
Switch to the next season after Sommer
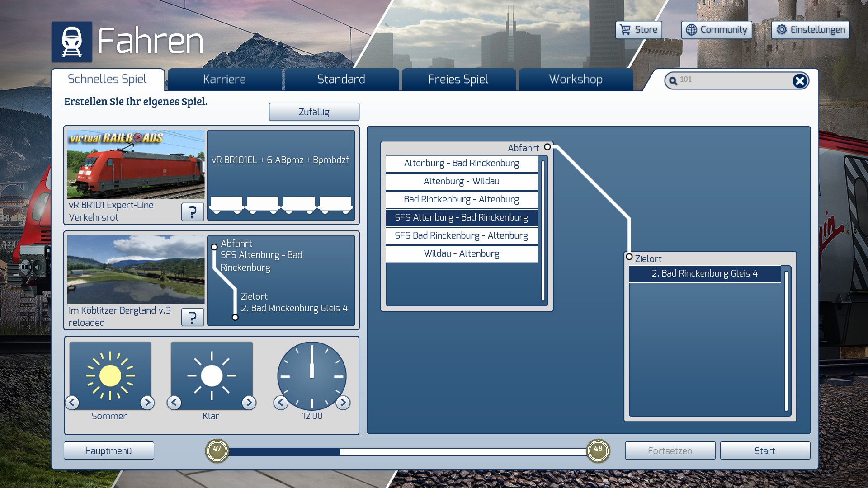click(x=147, y=402)
